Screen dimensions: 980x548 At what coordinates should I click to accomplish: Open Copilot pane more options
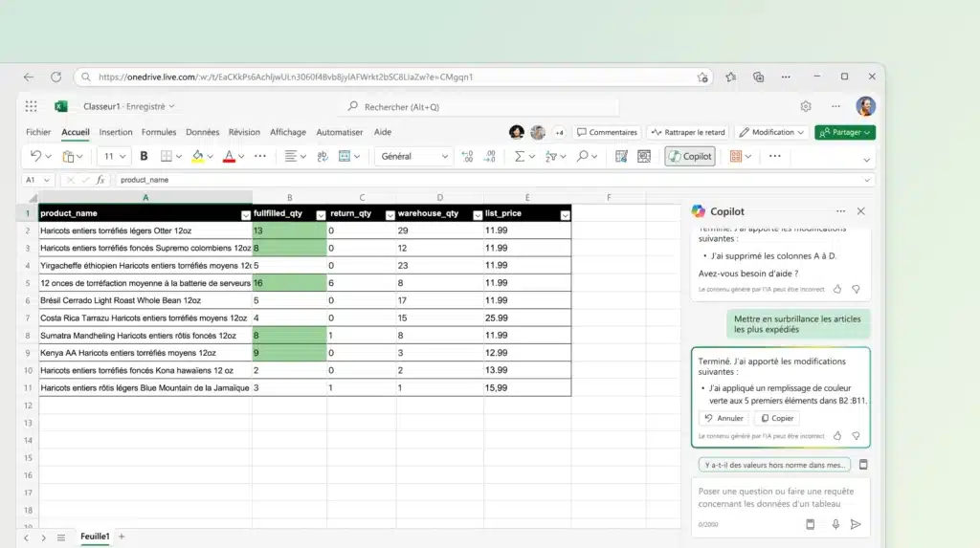tap(840, 211)
